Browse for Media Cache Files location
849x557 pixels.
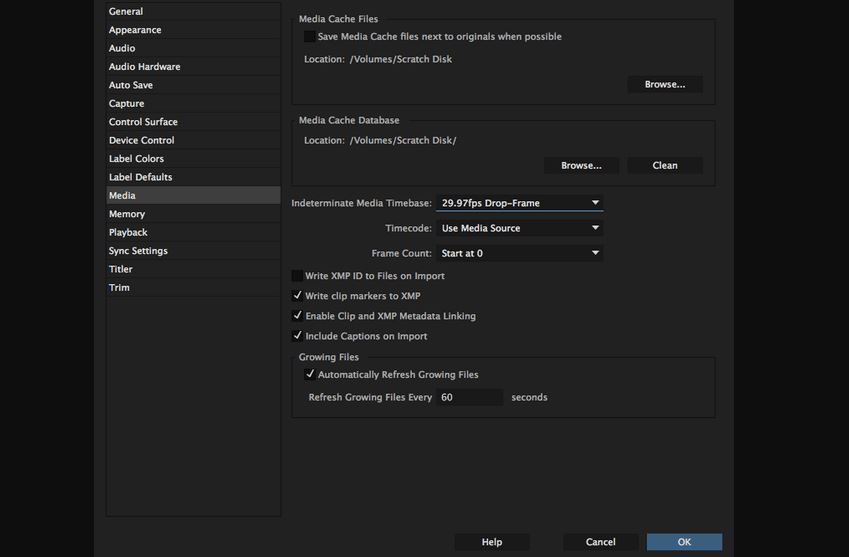coord(665,84)
